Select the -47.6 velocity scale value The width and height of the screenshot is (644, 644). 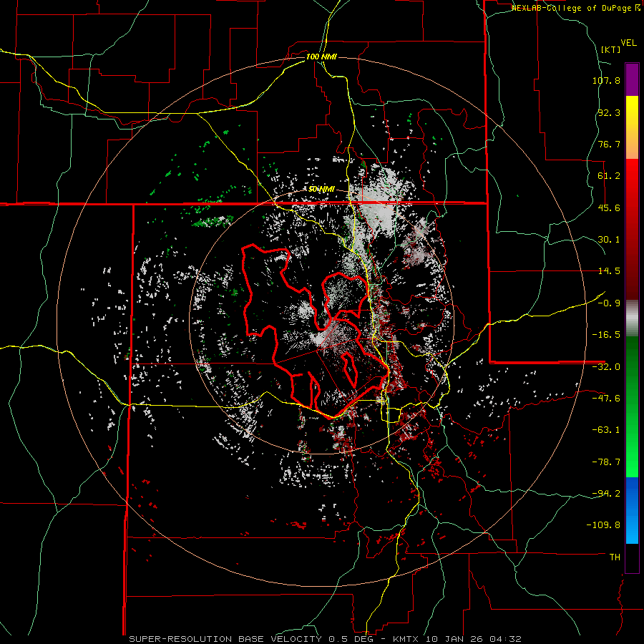pyautogui.click(x=606, y=399)
